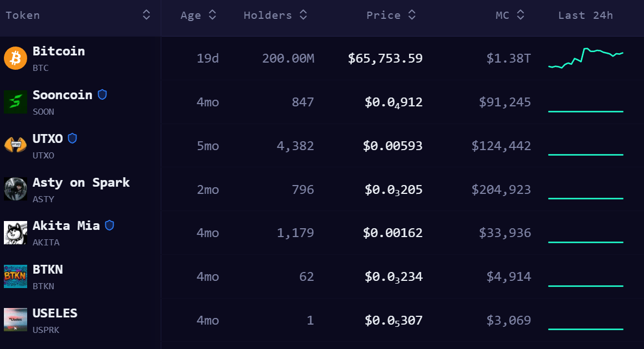644x349 pixels.
Task: Open the Bitcoin token name link
Action: (59, 52)
